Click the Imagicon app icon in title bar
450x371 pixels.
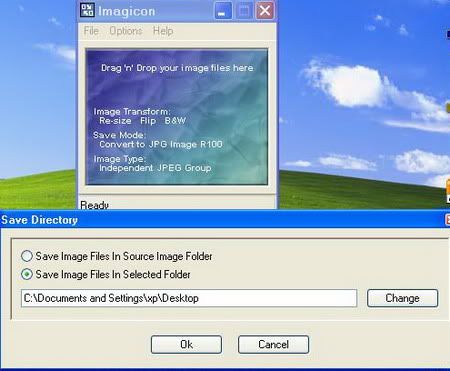coord(87,10)
